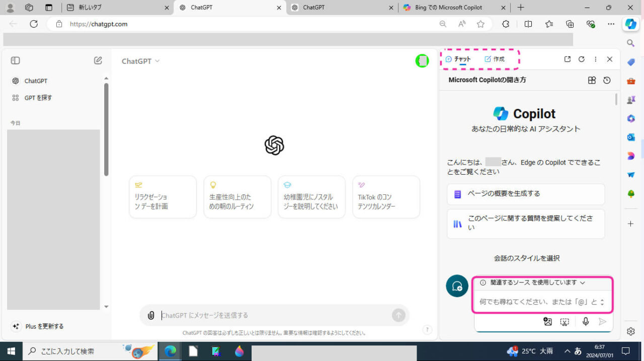Choose the リラクゼーション デーを計画 suggestion card
The width and height of the screenshot is (644, 361).
tap(163, 197)
